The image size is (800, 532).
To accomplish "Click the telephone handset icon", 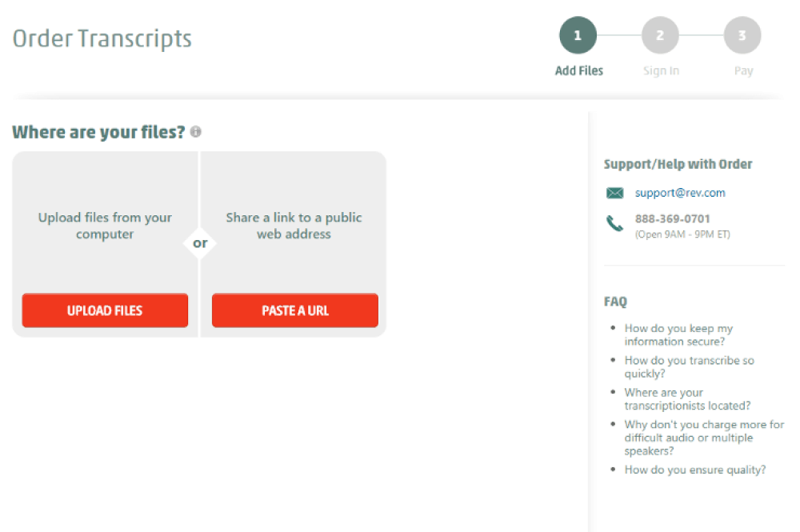I will tap(614, 224).
